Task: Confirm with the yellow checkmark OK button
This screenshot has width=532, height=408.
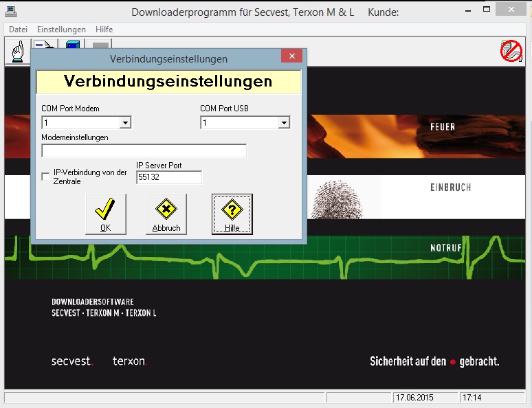Action: click(105, 214)
